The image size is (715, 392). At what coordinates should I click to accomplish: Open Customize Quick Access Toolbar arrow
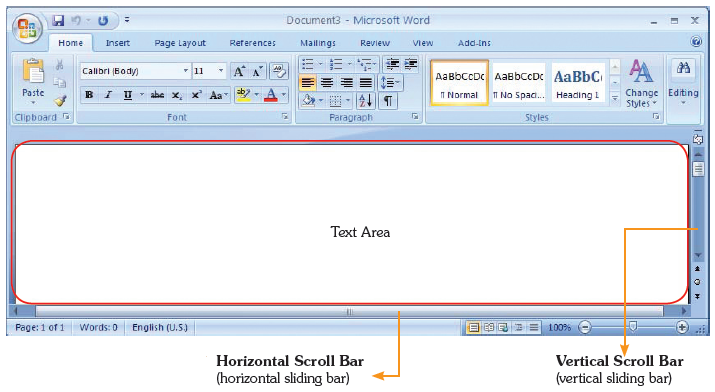point(127,20)
